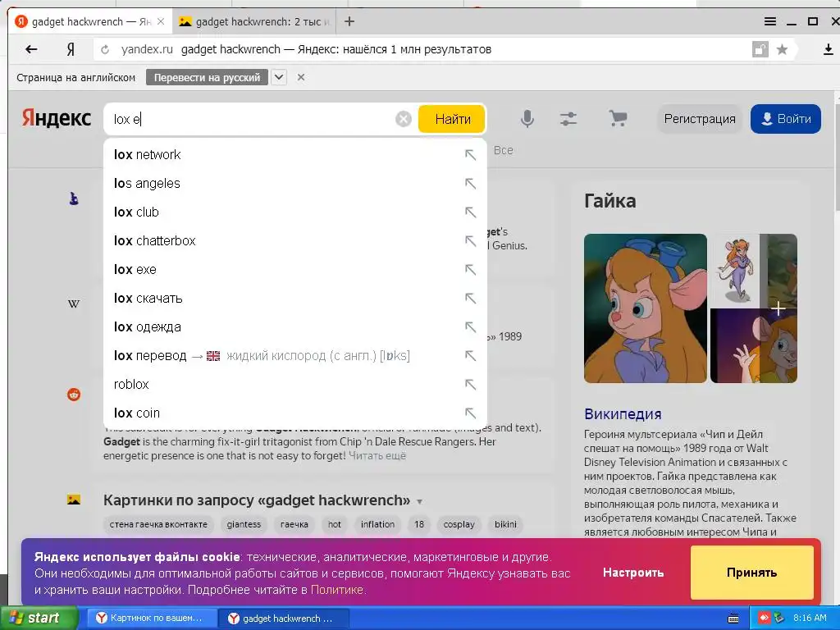Close the first gadget hackwrench tab
Screen dimensions: 840x630
(160, 22)
